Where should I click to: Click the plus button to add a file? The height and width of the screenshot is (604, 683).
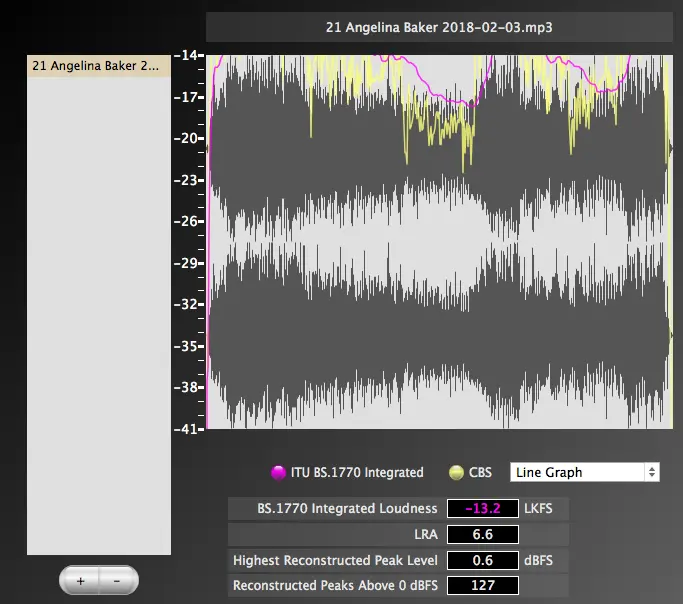pyautogui.click(x=80, y=580)
